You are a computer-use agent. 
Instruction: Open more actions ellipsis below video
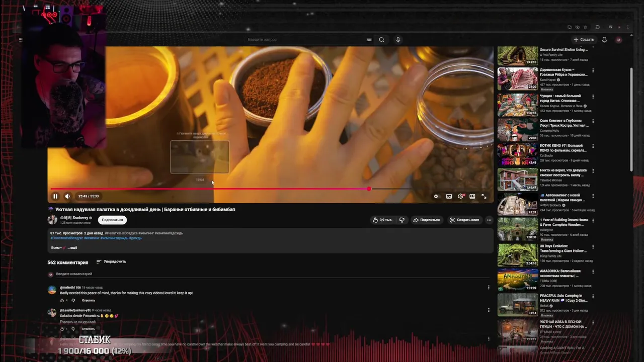(489, 220)
